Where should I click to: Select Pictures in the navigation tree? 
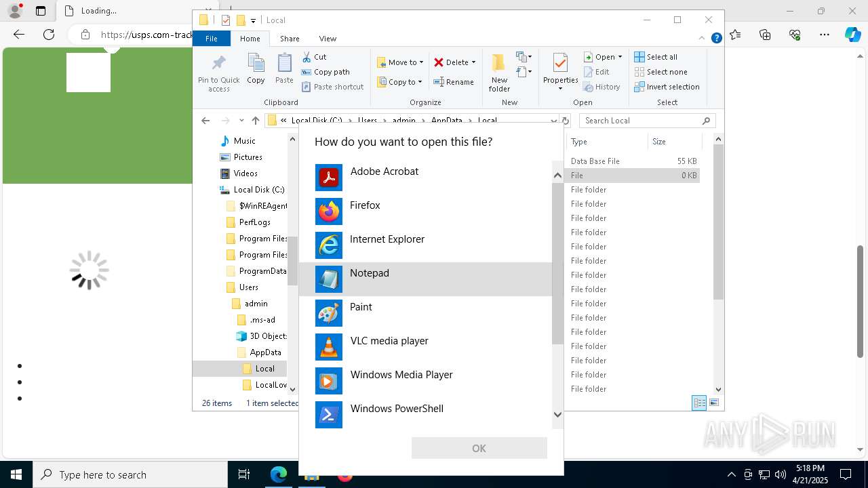pyautogui.click(x=248, y=157)
